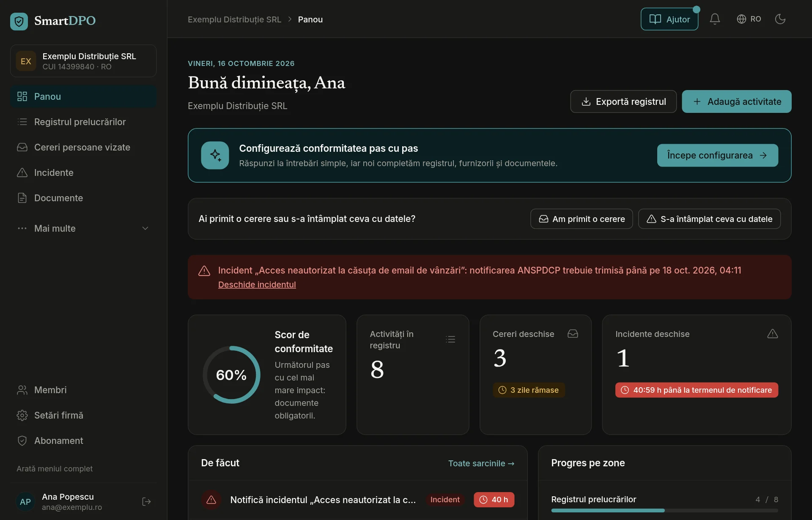Click the Adaugă activitate button
Viewport: 812px width, 520px height.
click(x=736, y=101)
